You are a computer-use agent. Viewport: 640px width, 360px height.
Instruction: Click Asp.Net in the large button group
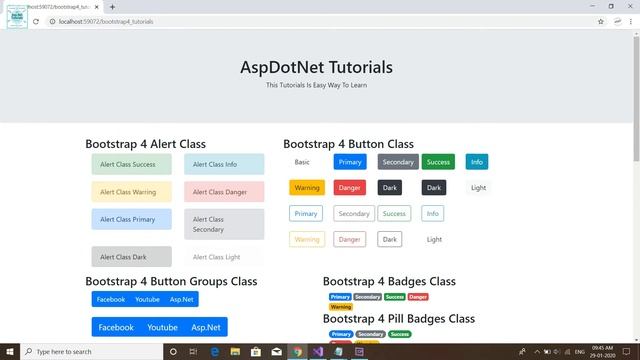point(206,327)
